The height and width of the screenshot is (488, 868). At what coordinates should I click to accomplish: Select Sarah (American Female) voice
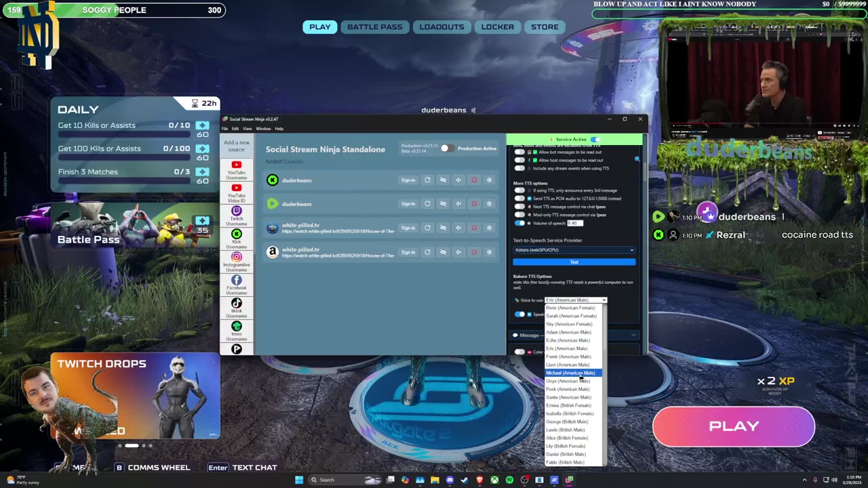coord(574,316)
